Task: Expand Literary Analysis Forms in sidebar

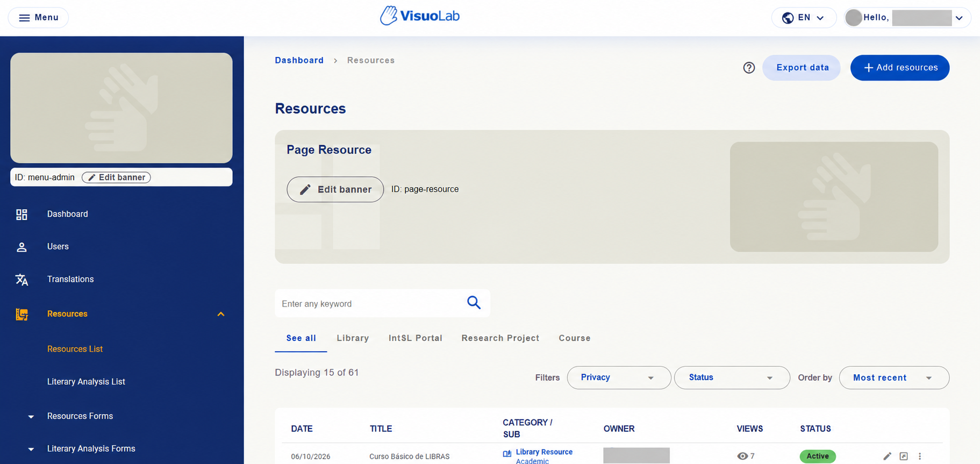Action: pyautogui.click(x=31, y=449)
